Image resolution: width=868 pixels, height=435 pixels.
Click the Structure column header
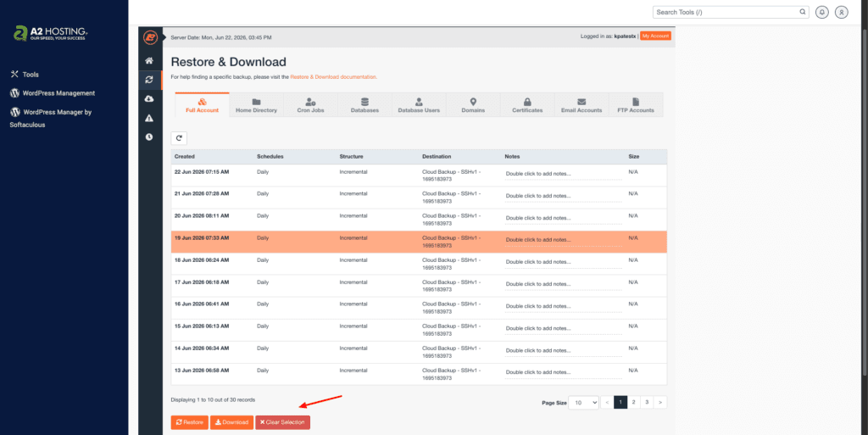point(352,157)
